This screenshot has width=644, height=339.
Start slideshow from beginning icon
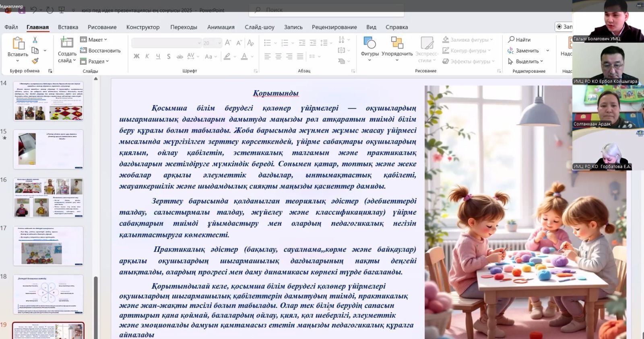pos(62,10)
